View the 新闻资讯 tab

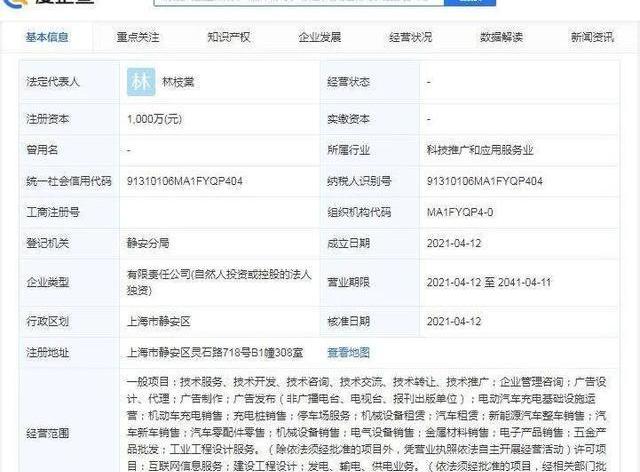(592, 37)
